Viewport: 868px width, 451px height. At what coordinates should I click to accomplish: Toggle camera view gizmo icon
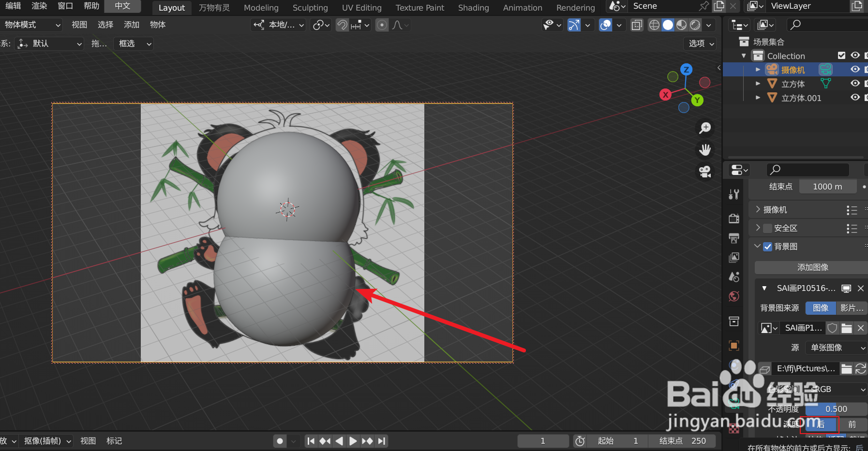tap(705, 172)
